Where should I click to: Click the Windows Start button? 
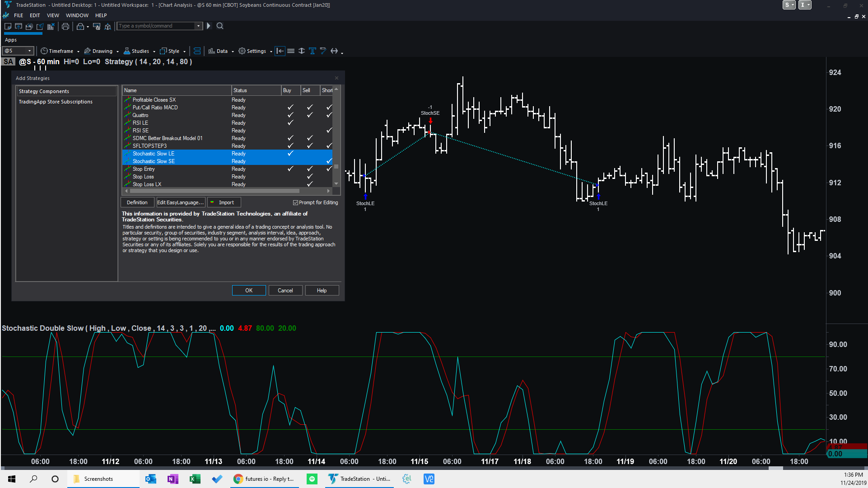12,479
